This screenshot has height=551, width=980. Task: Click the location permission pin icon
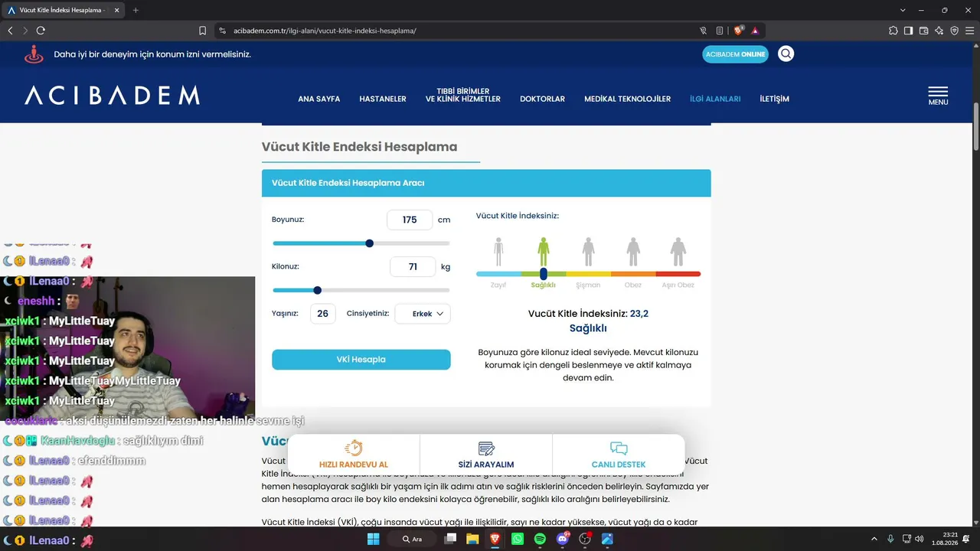[x=34, y=54]
